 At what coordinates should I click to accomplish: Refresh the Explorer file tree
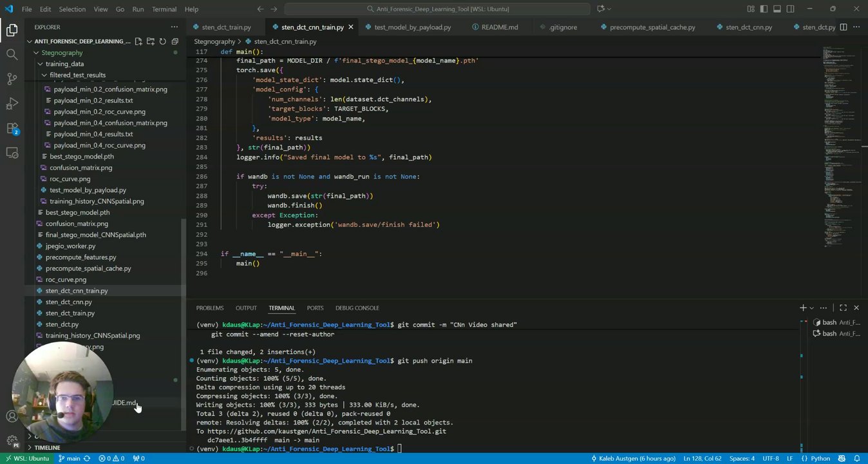[163, 41]
